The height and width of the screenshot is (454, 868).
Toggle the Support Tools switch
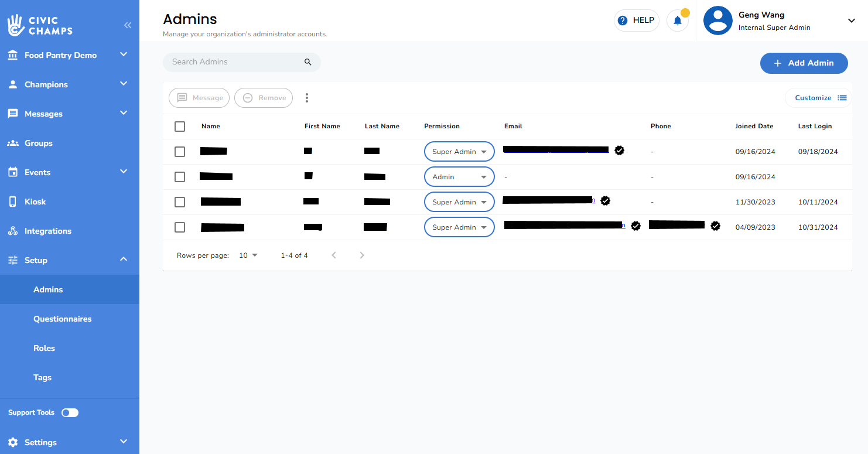pos(70,412)
